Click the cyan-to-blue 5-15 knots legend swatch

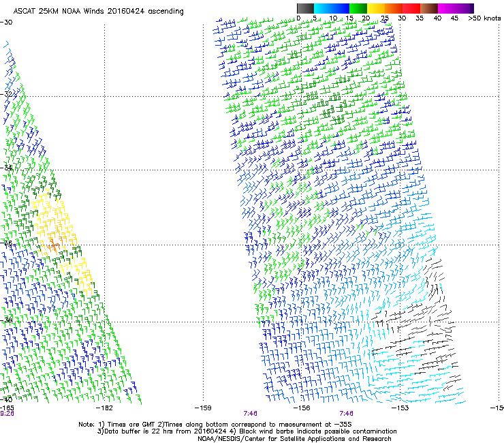(332, 8)
